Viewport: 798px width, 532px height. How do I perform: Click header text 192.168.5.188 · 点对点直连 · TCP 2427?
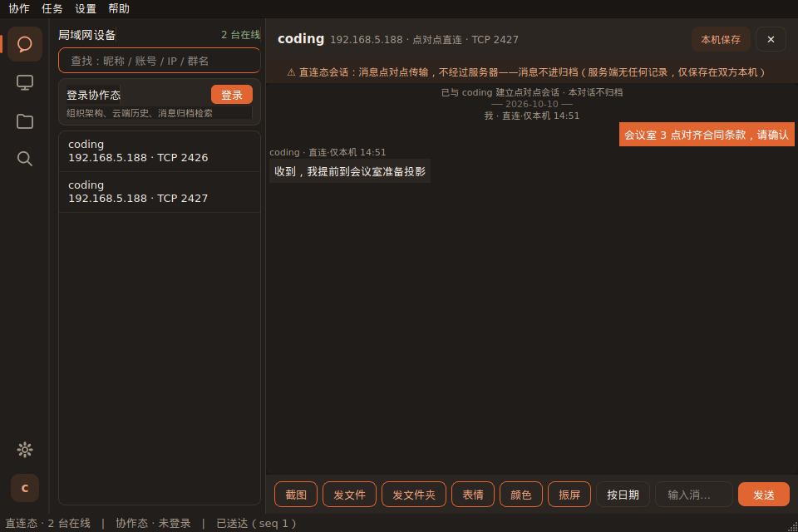(424, 40)
